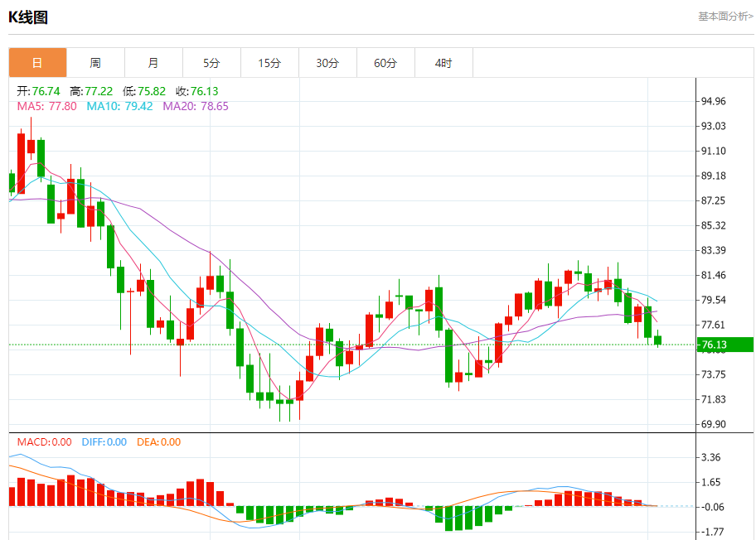Click the 83.39 price axis label
This screenshot has height=540, width=756.
click(713, 250)
